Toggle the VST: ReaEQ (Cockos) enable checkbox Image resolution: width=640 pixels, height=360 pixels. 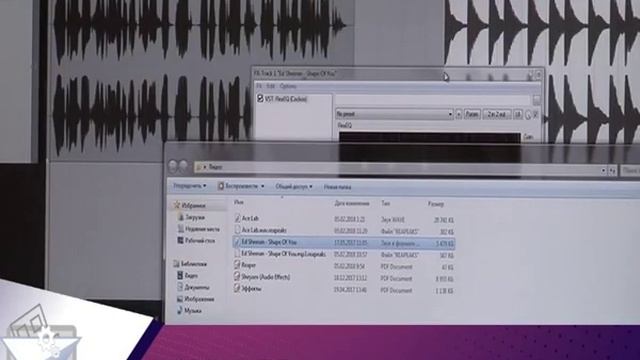tap(260, 98)
